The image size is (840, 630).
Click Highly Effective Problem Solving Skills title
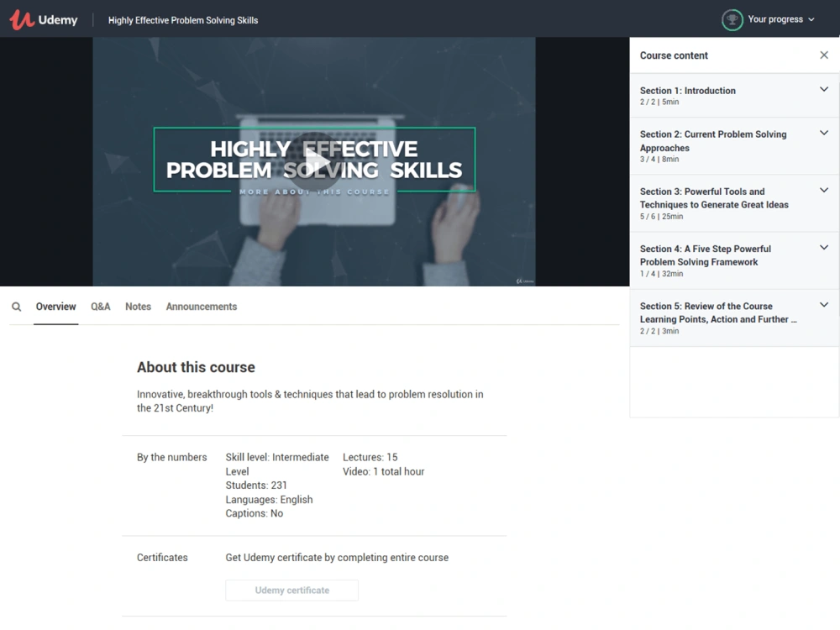point(183,20)
